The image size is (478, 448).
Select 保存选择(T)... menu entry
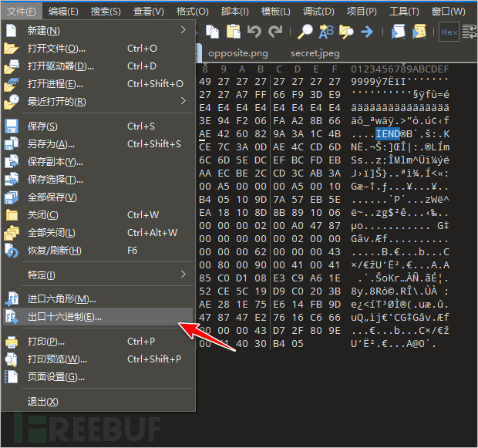[98, 180]
